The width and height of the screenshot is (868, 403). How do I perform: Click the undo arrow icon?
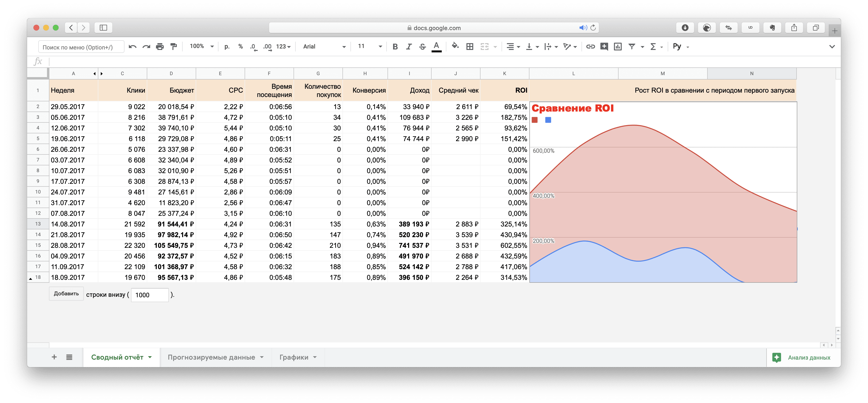pyautogui.click(x=132, y=47)
